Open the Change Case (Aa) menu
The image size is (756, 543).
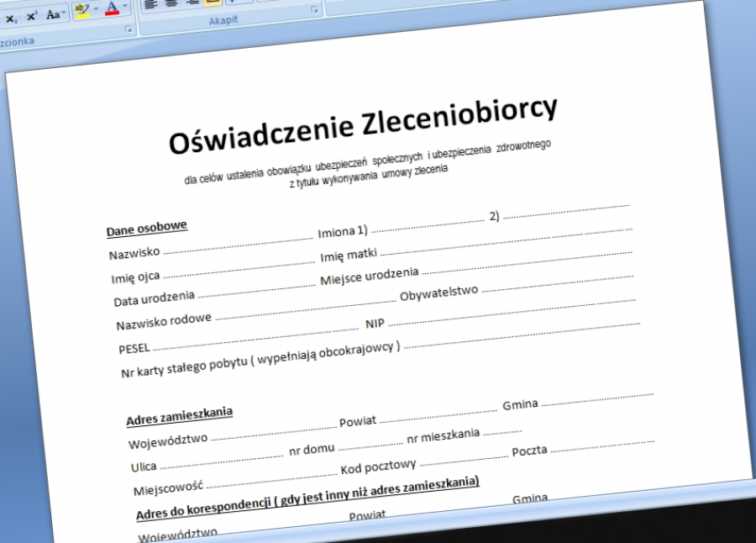coord(55,13)
